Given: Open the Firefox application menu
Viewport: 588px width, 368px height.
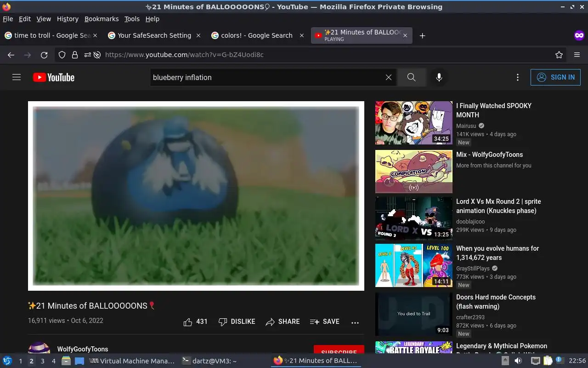Looking at the screenshot, I should [577, 55].
